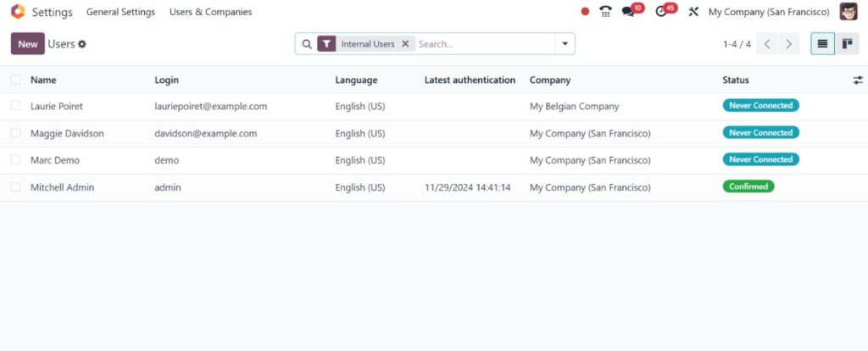
Task: Open the Odoo home app logo
Action: point(18,12)
